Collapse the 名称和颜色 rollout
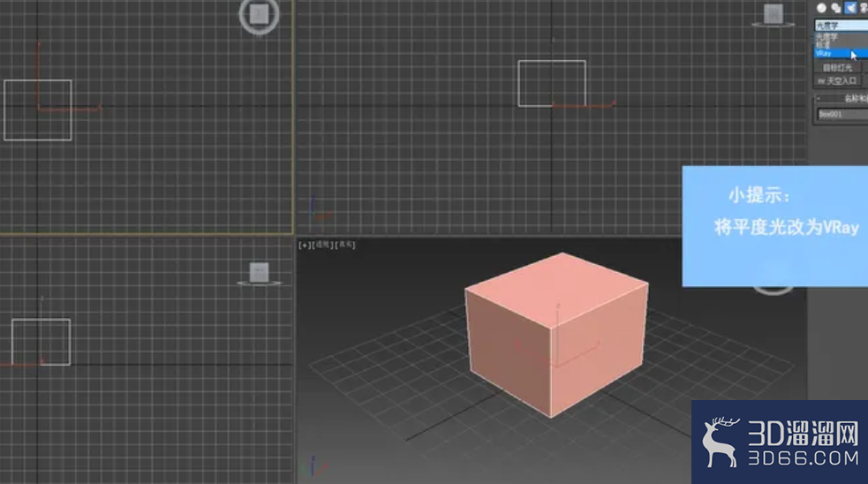This screenshot has height=484, width=868. [x=842, y=99]
